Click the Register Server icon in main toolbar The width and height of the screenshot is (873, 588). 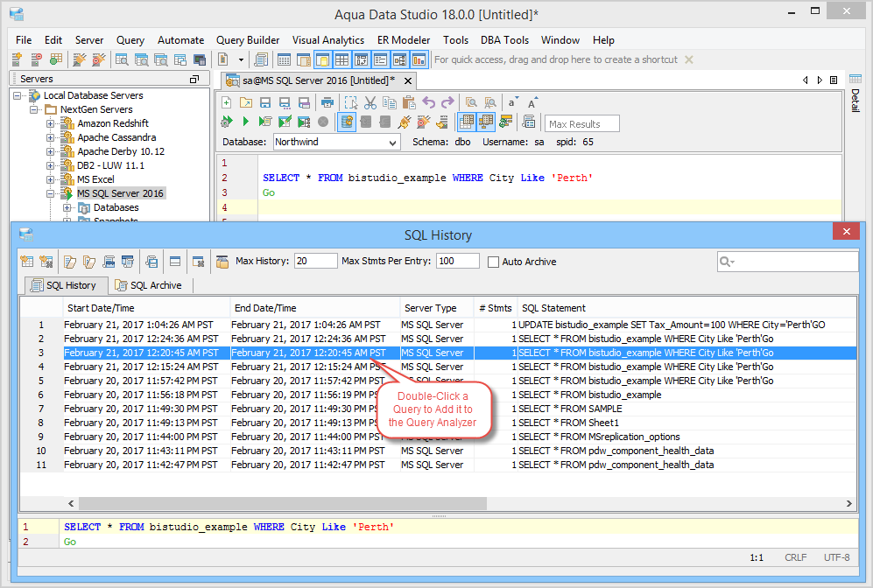[17, 59]
